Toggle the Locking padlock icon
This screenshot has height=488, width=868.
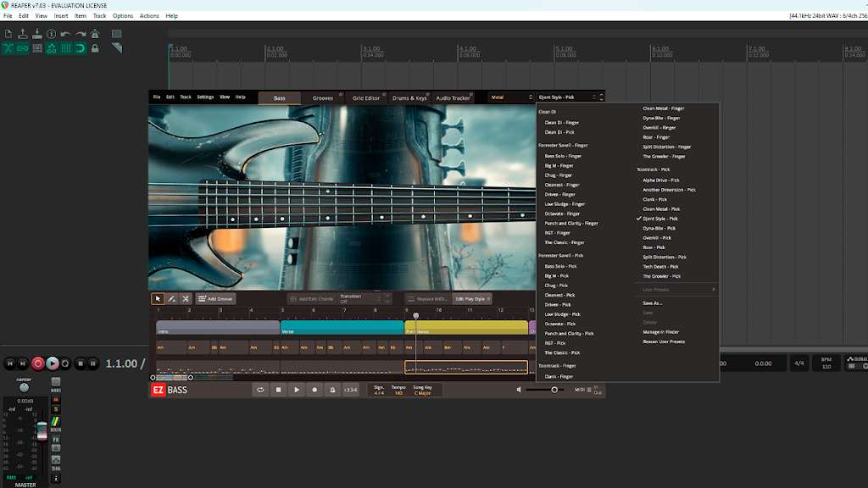[x=95, y=48]
